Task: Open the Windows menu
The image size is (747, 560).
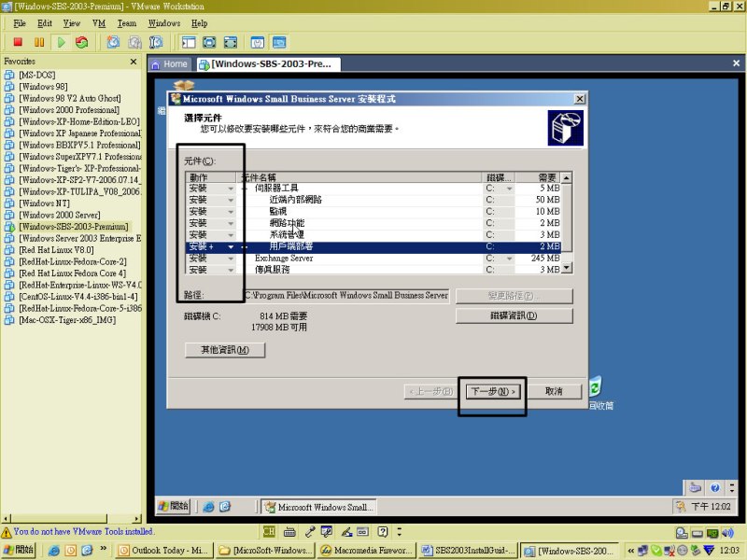Action: pos(164,23)
